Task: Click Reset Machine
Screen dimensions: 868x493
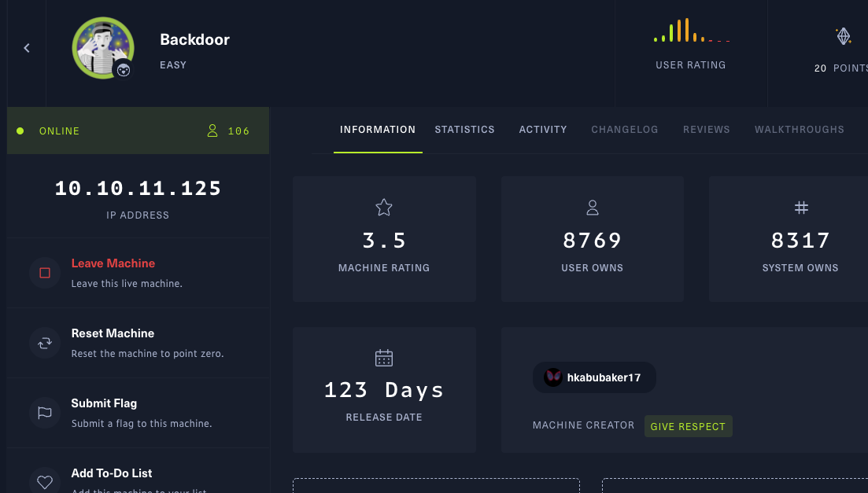Action: click(x=113, y=333)
